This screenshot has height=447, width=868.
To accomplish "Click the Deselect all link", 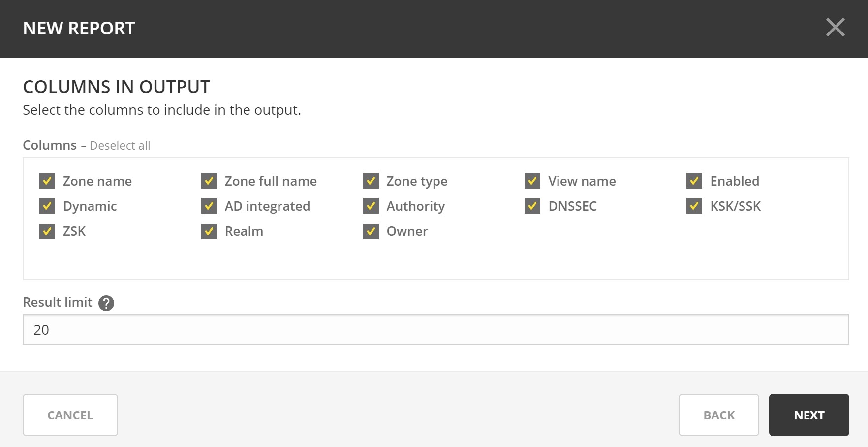I will point(120,146).
